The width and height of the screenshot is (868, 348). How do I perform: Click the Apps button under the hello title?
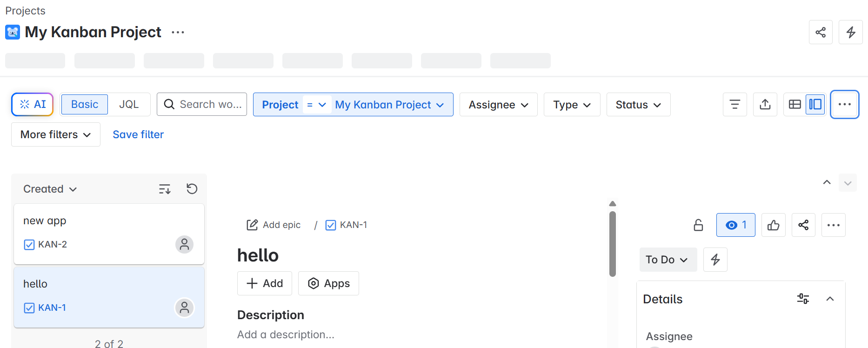coord(328,283)
